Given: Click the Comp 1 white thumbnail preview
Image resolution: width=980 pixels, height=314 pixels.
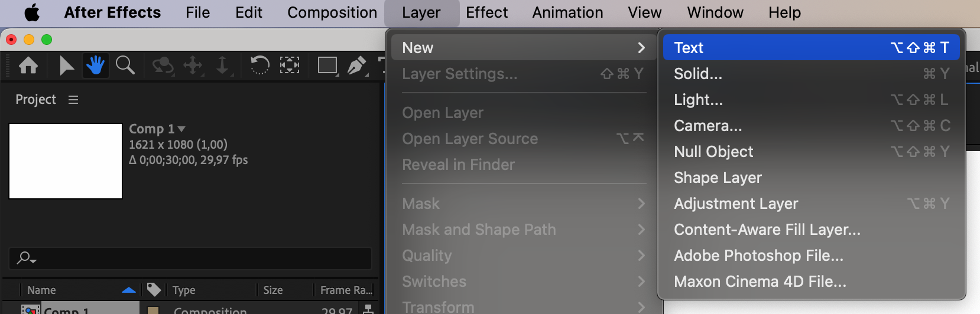Looking at the screenshot, I should click(66, 161).
